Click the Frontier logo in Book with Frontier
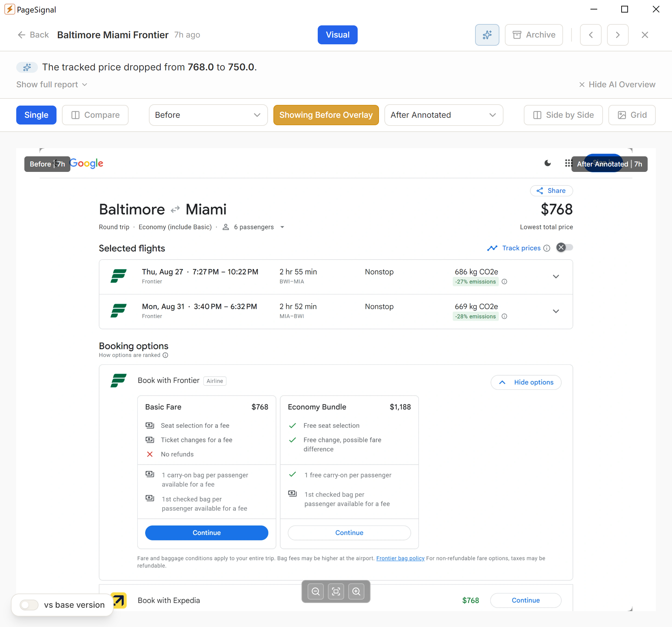This screenshot has height=627, width=672. 119,381
